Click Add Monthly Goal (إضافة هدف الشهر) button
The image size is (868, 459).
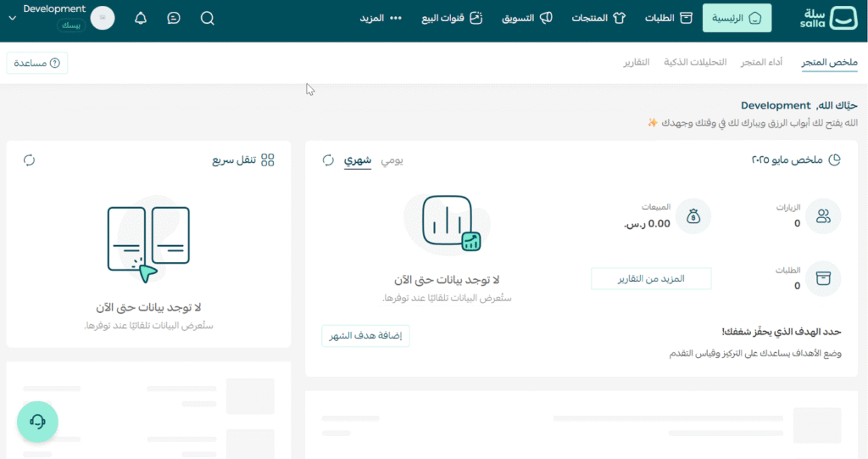[x=365, y=336]
